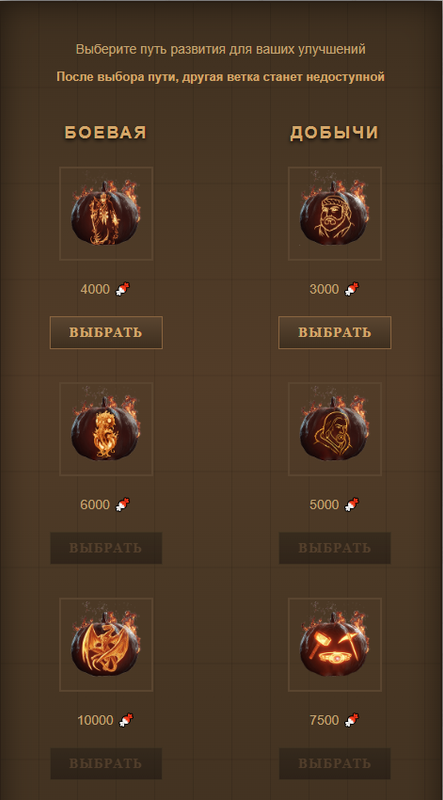Click the skeleton warrior pumpkin icon
The height and width of the screenshot is (800, 443).
[x=106, y=213]
